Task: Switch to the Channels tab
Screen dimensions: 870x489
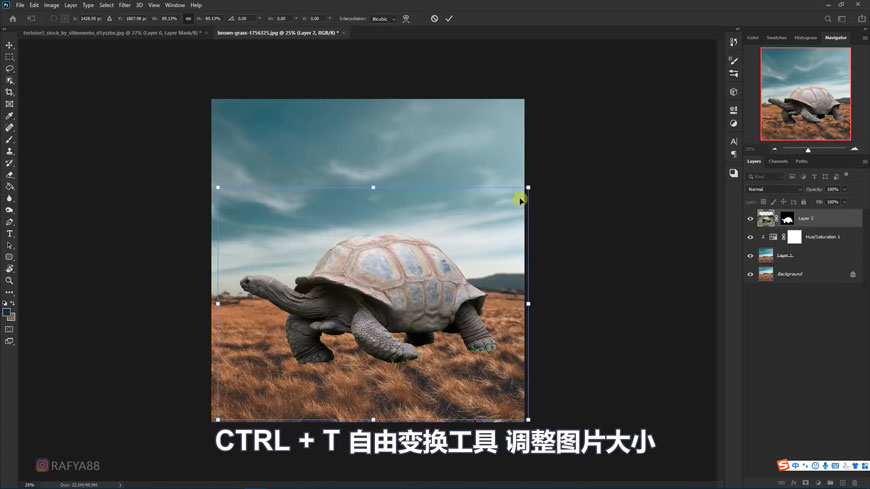Action: [x=778, y=161]
